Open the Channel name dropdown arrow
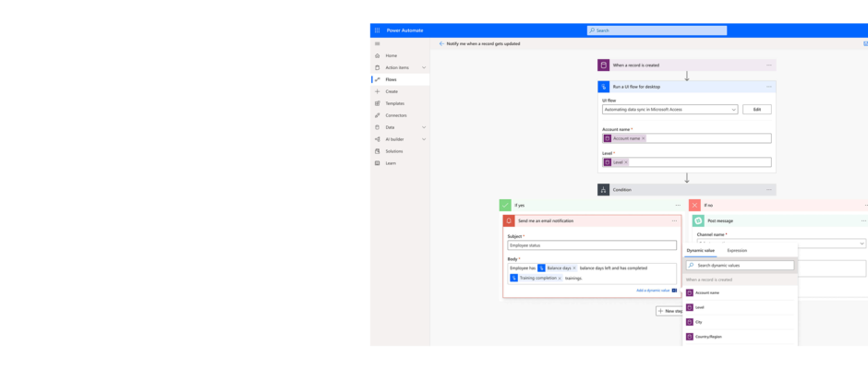This screenshot has height=369, width=868. [862, 244]
